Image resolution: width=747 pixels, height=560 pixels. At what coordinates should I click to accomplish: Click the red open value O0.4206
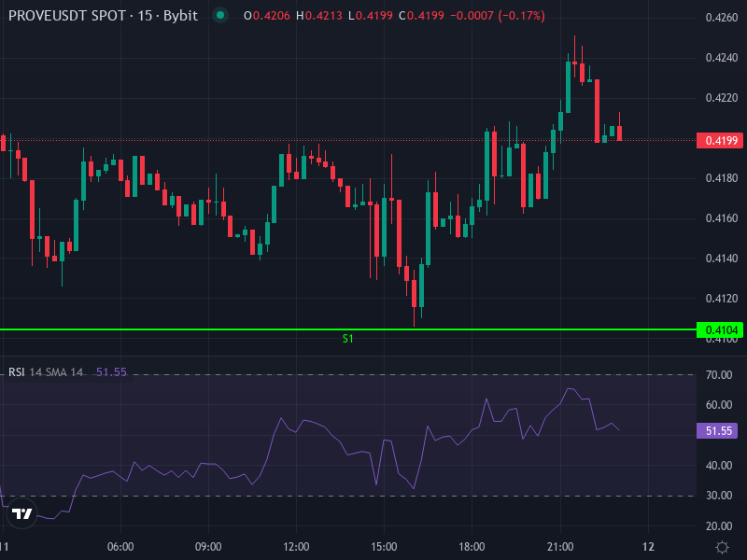point(267,15)
